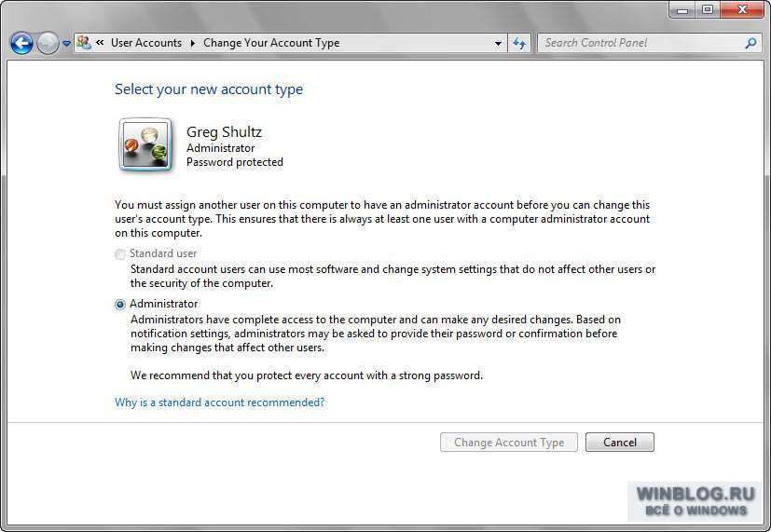Open the address bar history dropdown
Viewport: 771px width, 532px height.
(498, 43)
